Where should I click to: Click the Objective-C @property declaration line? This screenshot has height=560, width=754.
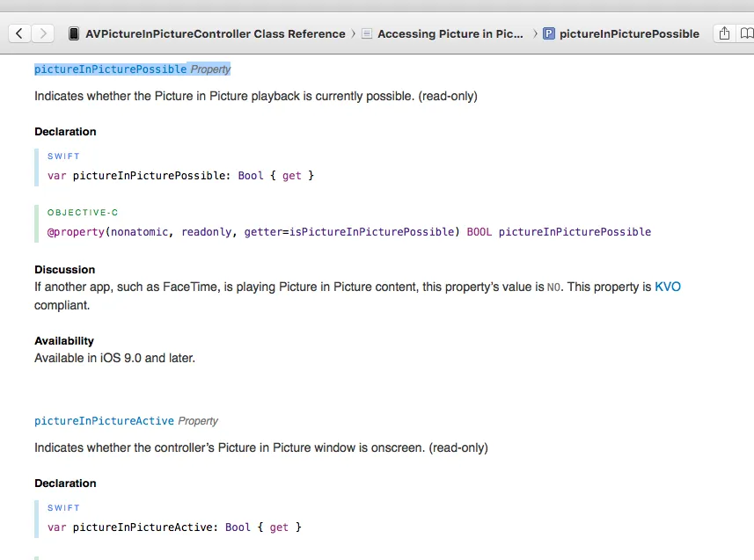[x=349, y=232]
